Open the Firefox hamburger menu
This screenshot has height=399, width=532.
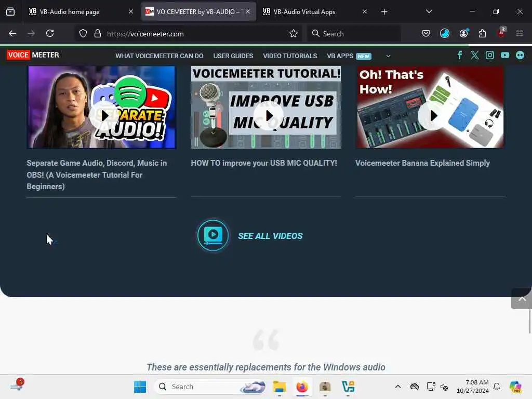coord(520,33)
